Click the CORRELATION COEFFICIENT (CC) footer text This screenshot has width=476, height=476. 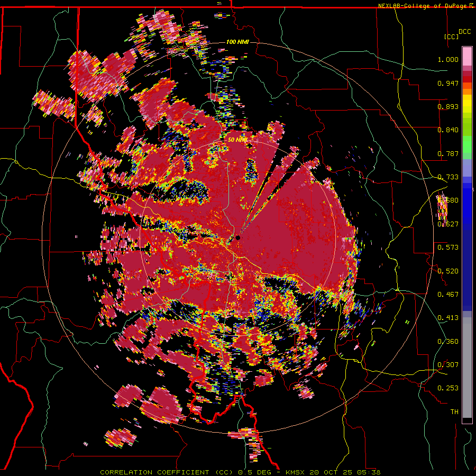pos(167,472)
